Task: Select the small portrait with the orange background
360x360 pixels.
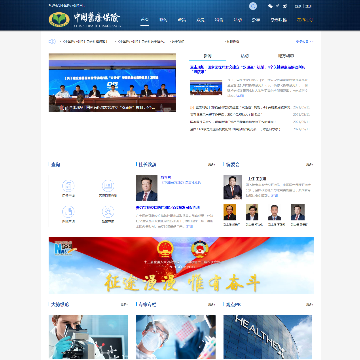Action: pos(230,212)
